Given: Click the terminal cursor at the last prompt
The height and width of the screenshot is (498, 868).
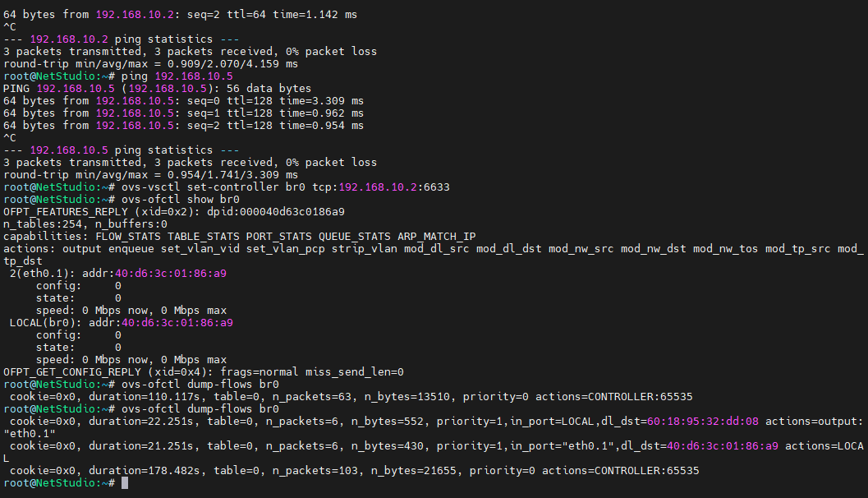Looking at the screenshot, I should [124, 483].
